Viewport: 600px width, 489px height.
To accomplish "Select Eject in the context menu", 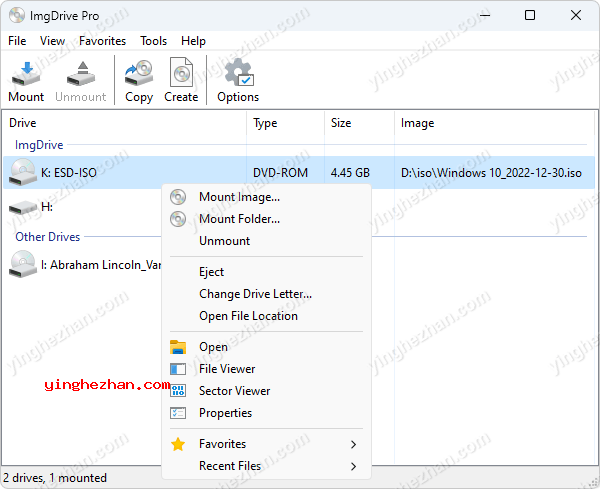I will coord(266,272).
